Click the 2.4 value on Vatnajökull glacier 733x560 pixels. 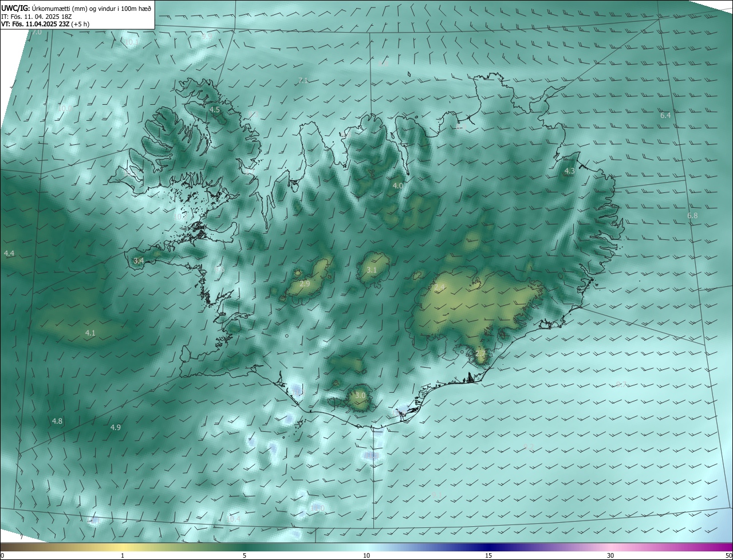(439, 286)
